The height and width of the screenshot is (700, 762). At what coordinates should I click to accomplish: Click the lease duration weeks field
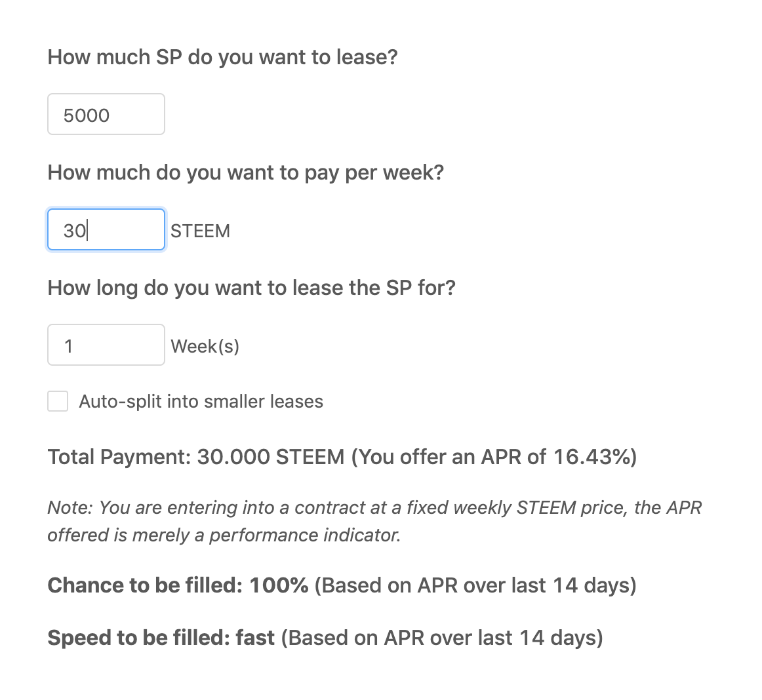pyautogui.click(x=106, y=345)
